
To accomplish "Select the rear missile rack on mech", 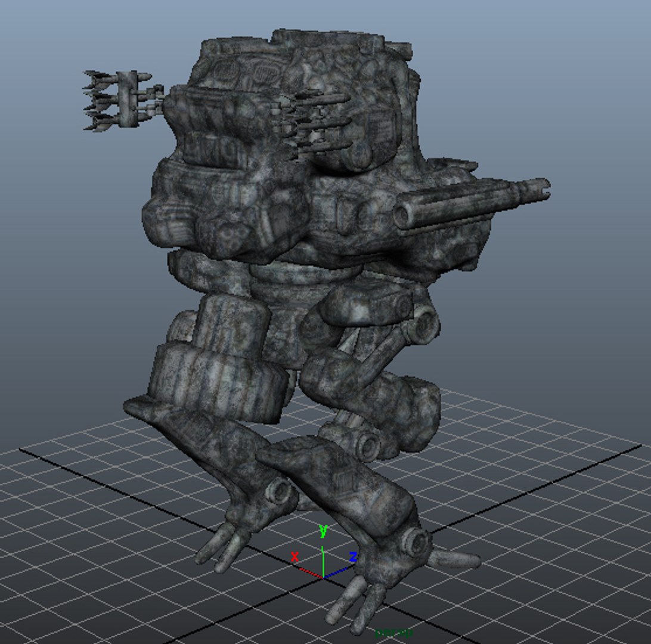I will pos(123,101).
